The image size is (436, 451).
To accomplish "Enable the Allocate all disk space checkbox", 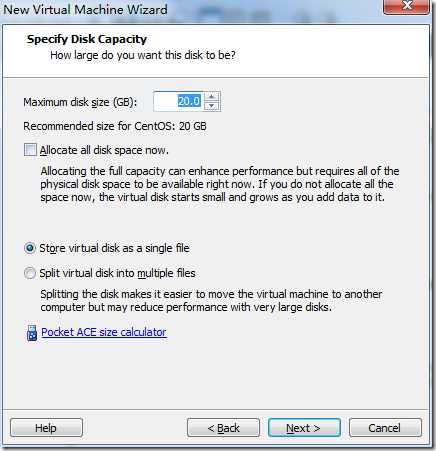I will (30, 150).
